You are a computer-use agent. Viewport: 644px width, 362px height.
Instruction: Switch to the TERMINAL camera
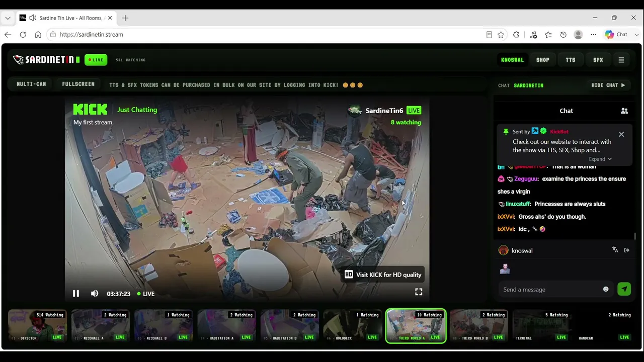click(542, 326)
